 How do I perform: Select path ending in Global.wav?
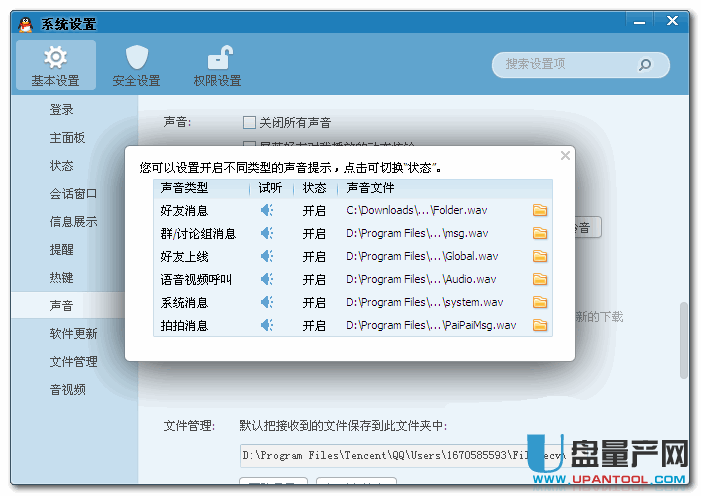click(422, 256)
